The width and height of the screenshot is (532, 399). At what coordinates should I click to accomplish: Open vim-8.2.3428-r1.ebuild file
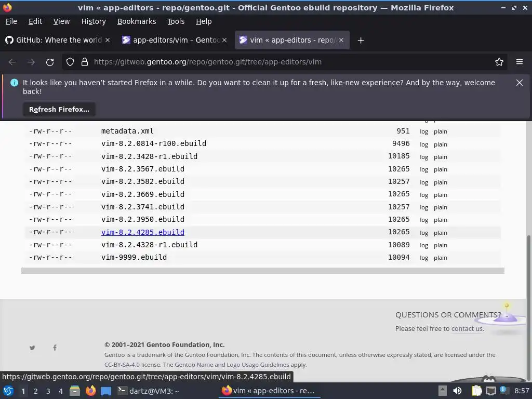(149, 156)
